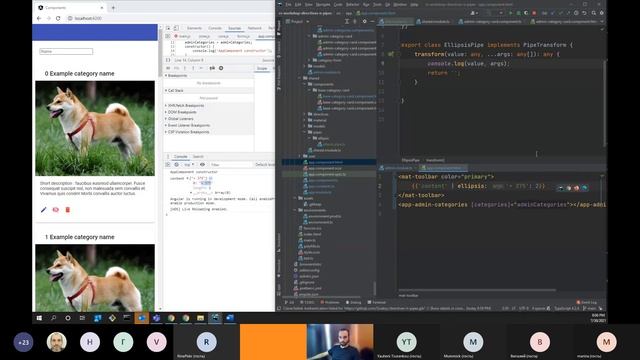The height and width of the screenshot is (360, 640).
Task: Reload the localhost page in the browser
Action: pos(58,18)
